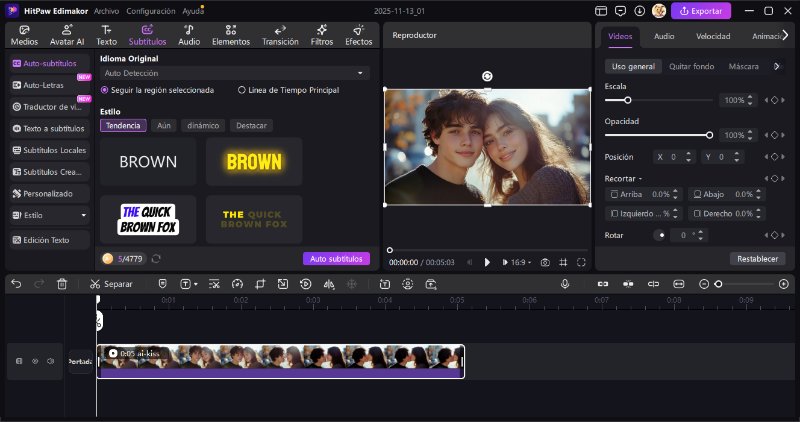Click the mirror flip tool icon
This screenshot has height=422, width=800.
click(329, 284)
